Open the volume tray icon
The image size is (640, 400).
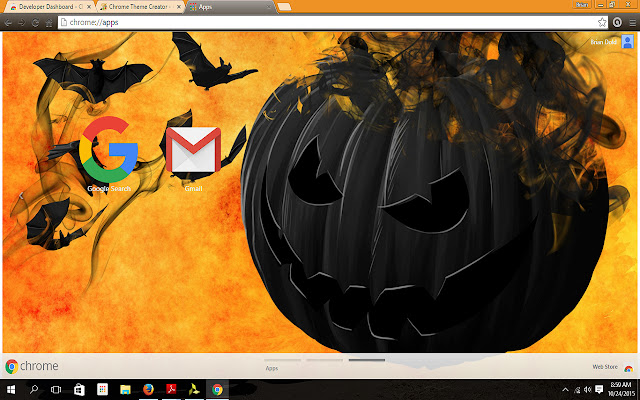(x=587, y=390)
